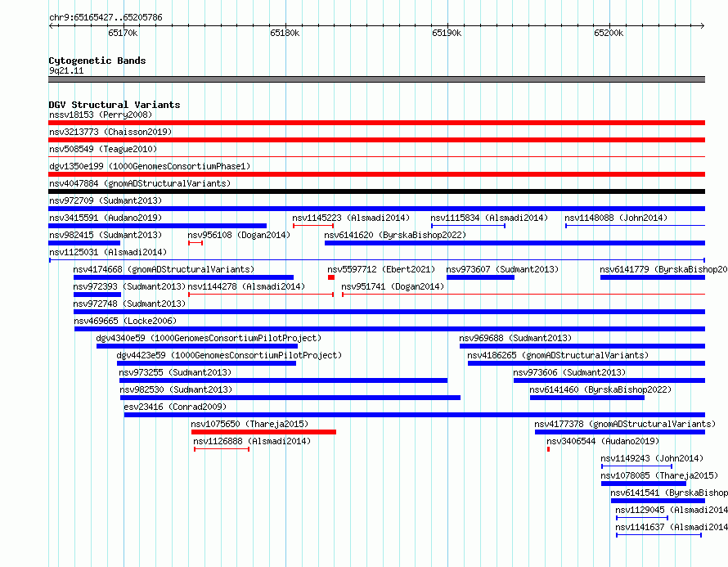
Task: Select the 9q21.11 band label
Action: point(66,70)
